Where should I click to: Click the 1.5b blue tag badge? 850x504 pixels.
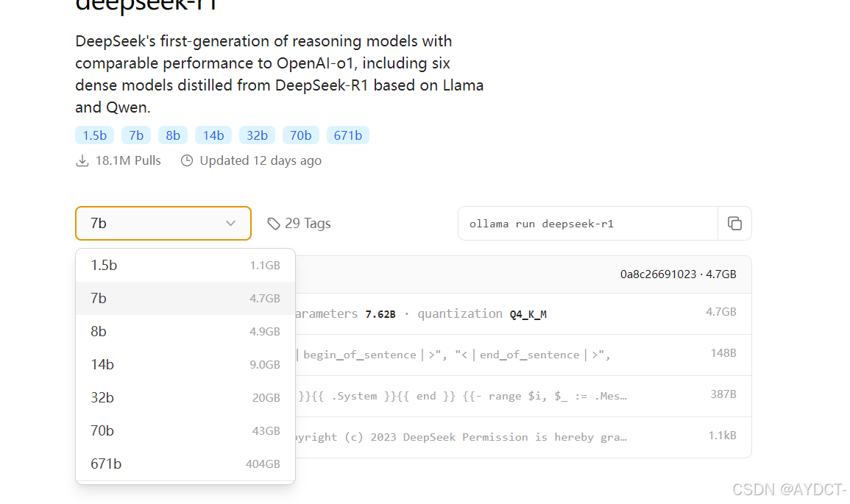95,135
